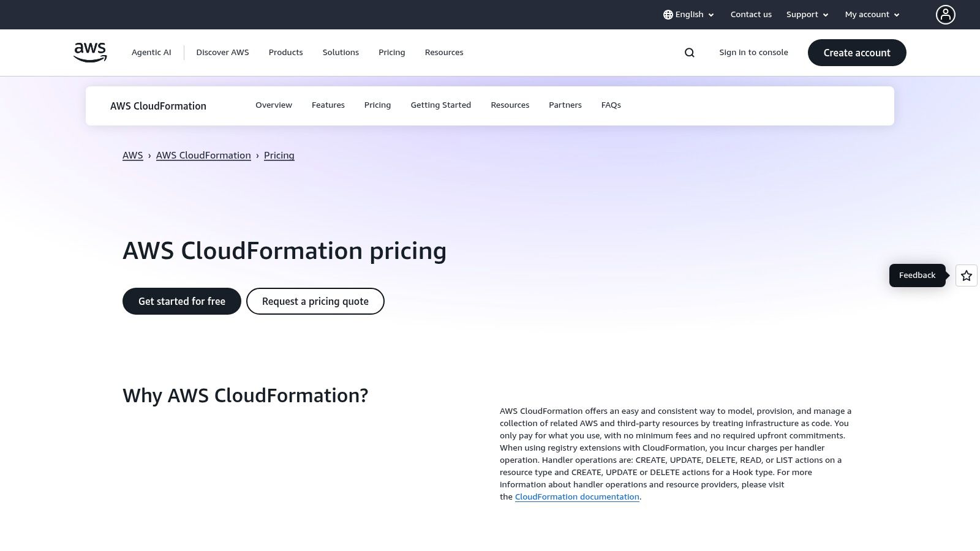Expand the My account dropdown
The width and height of the screenshot is (980, 551).
[872, 15]
